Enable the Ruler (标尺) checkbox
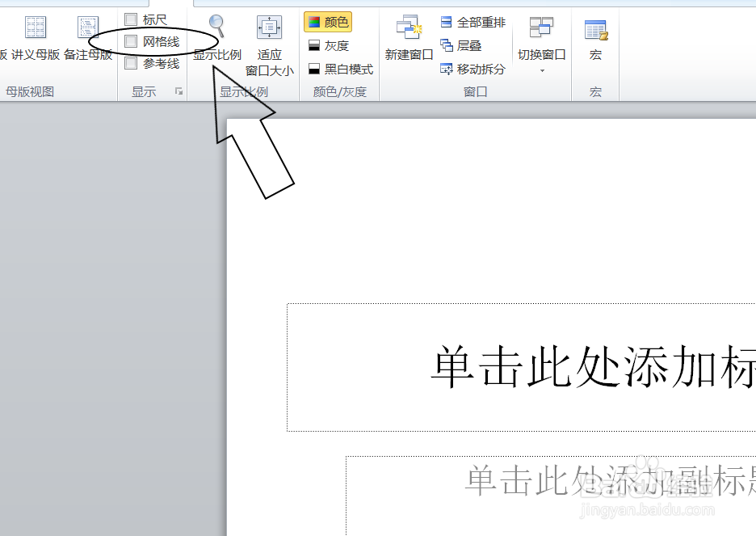The width and height of the screenshot is (756, 536). 131,19
